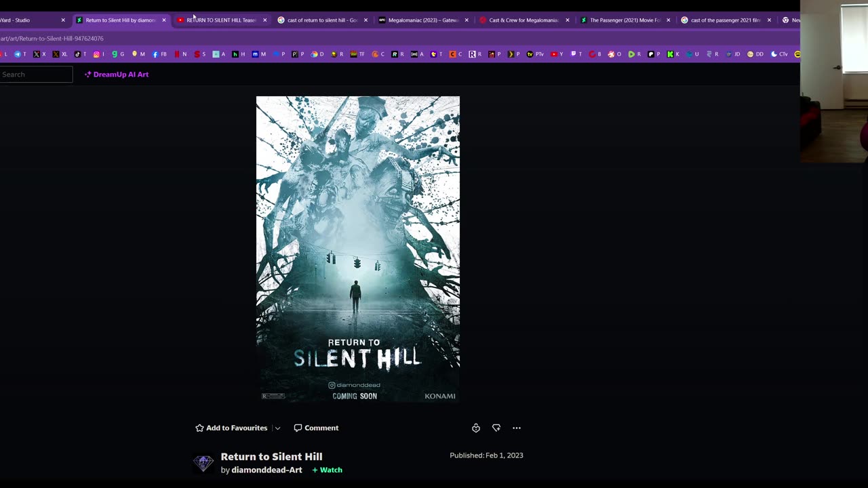Close the Megalomaniac (2023) tab
The height and width of the screenshot is (488, 868).
pyautogui.click(x=467, y=20)
